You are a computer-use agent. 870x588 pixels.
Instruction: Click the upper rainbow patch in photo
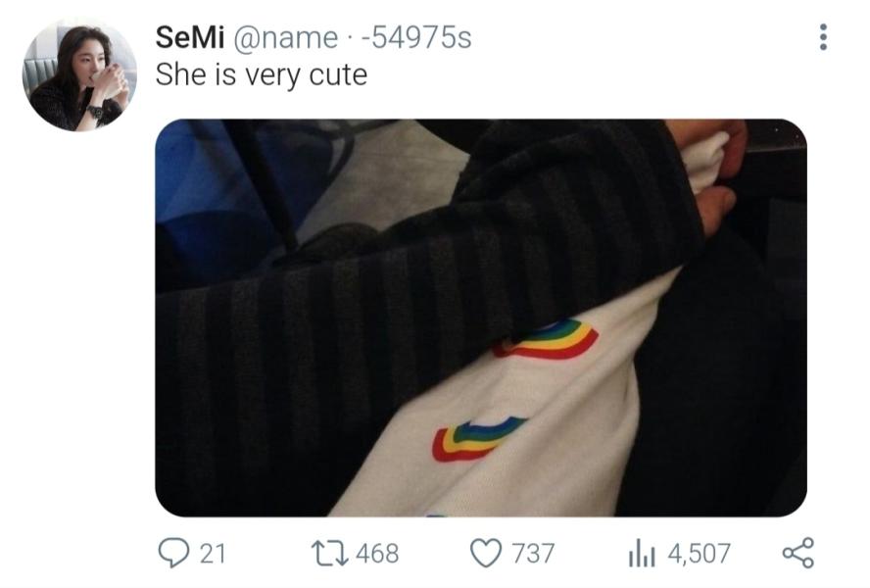546,339
